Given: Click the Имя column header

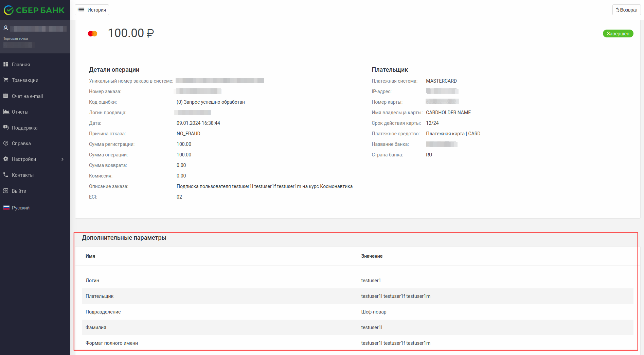Looking at the screenshot, I should click(x=90, y=256).
